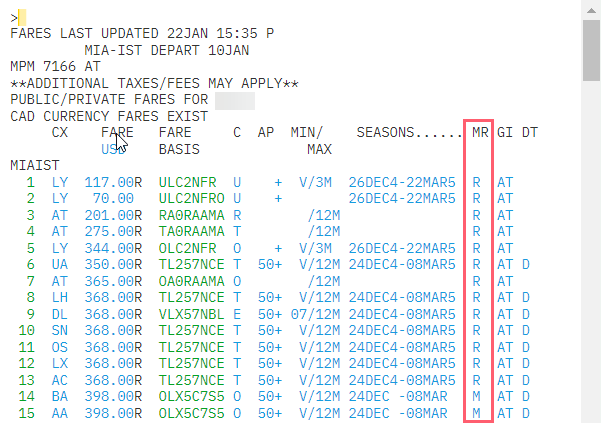
Task: Select fare line number 6
Action: click(30, 263)
